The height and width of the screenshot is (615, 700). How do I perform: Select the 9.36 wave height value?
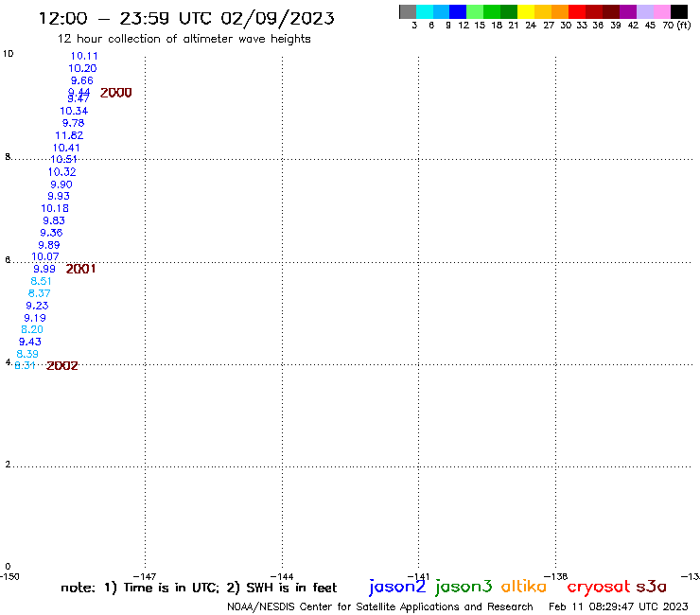coord(51,233)
